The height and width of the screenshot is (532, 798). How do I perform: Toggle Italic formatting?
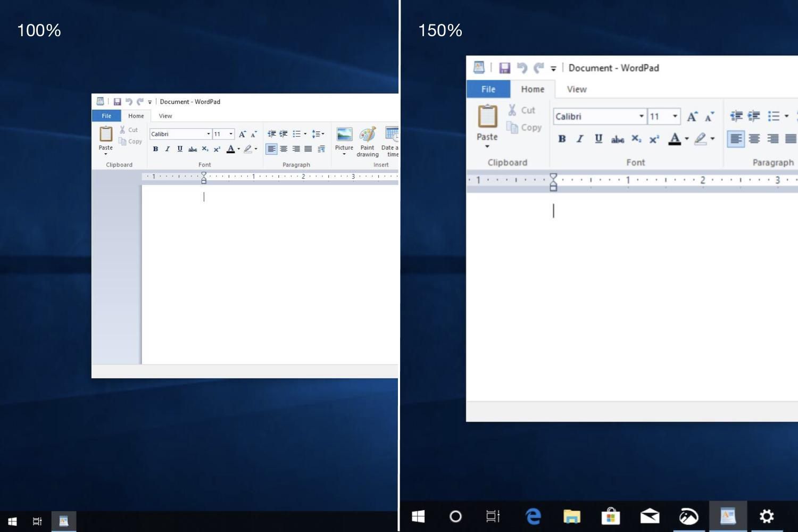579,139
